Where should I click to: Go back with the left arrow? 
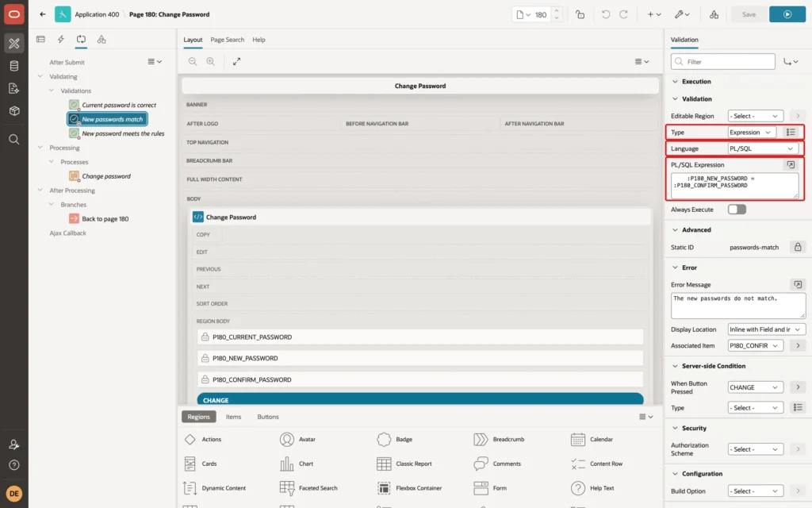43,14
